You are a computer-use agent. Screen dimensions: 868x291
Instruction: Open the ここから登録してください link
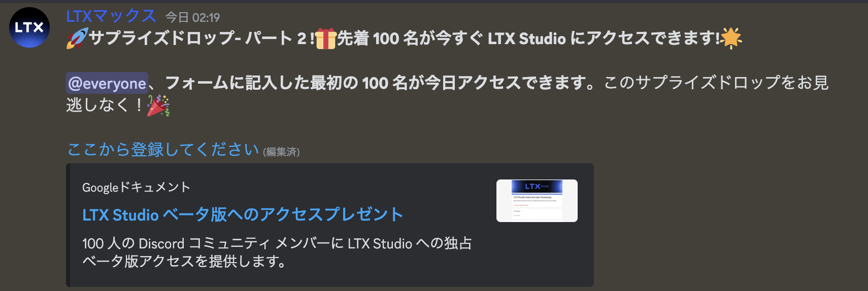(163, 150)
